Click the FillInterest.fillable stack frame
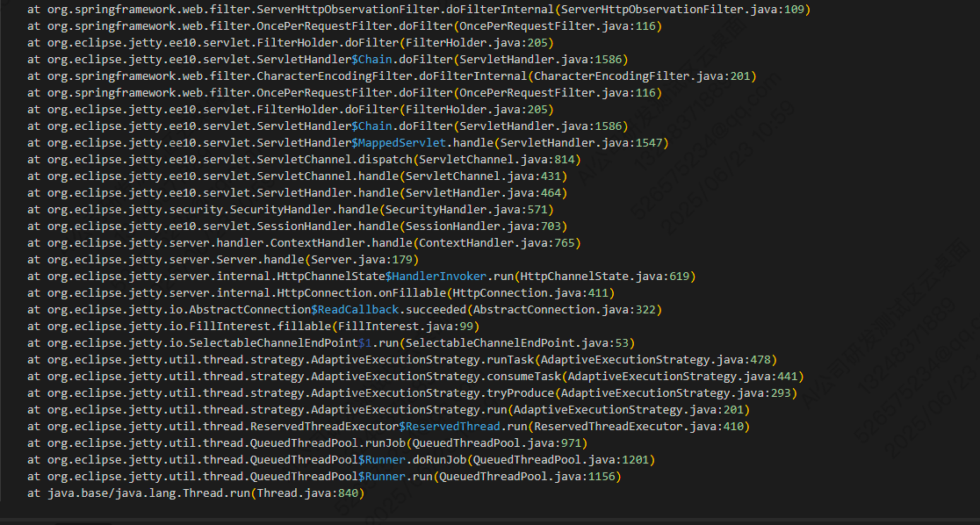Viewport: 980px width, 525px height. 254,327
